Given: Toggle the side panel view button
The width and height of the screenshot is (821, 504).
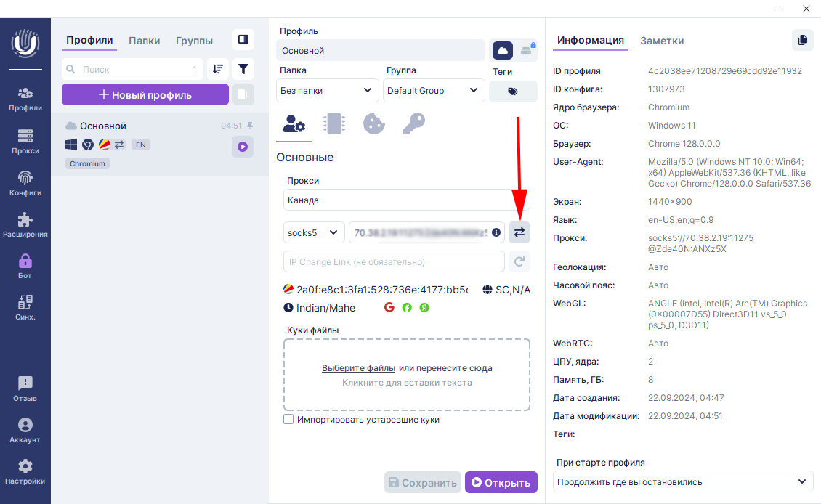Looking at the screenshot, I should pos(243,39).
